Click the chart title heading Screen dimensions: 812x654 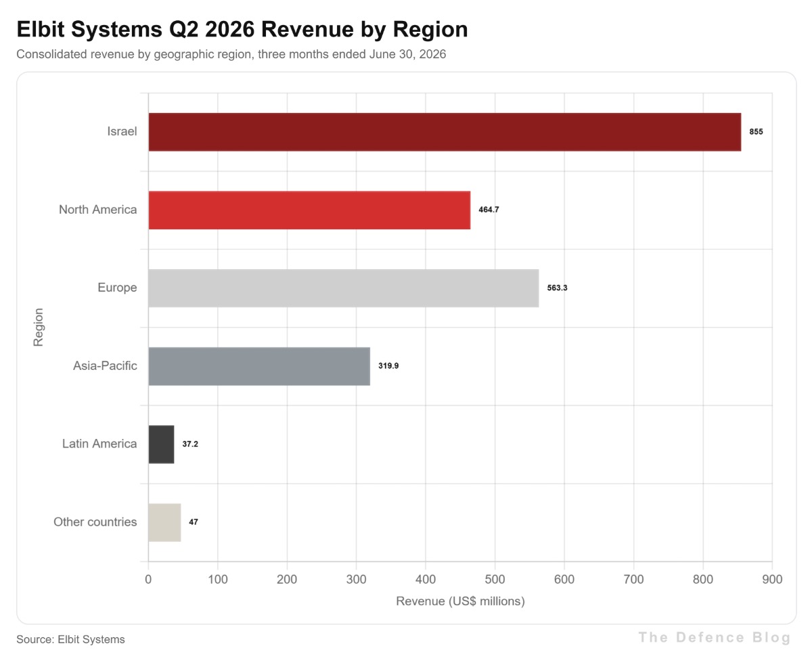242,30
